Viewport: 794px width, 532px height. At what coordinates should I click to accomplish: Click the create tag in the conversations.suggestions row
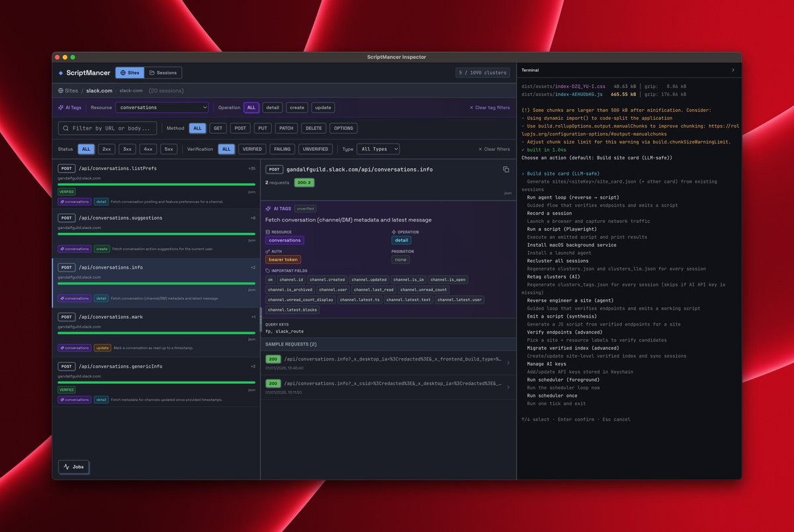pos(101,249)
